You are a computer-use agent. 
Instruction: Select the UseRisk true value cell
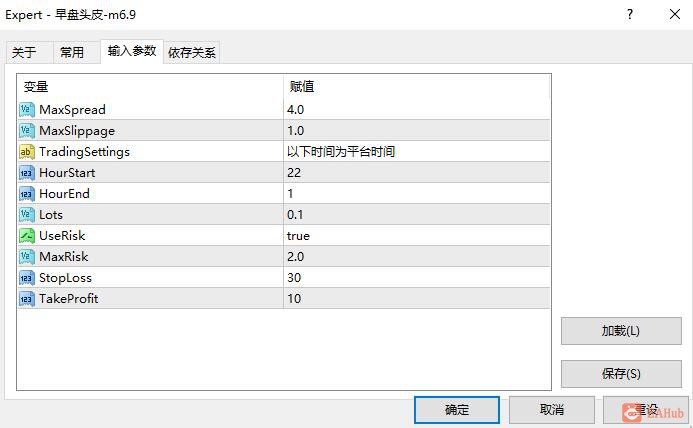click(417, 236)
